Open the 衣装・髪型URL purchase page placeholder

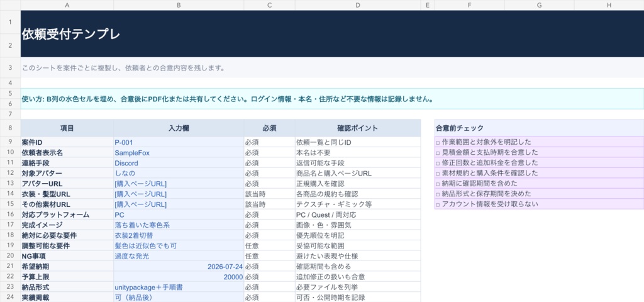[x=179, y=194]
